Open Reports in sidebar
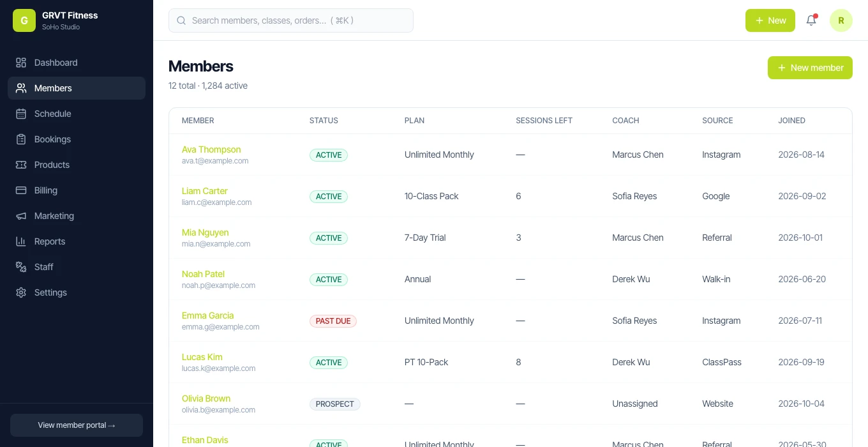868x447 pixels. pos(77,241)
